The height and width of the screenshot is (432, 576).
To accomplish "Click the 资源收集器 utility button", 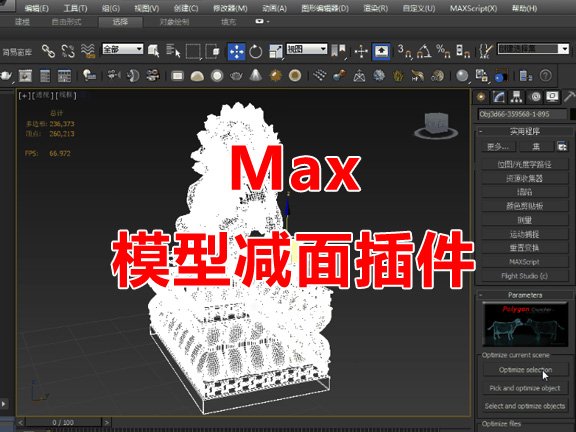I will click(x=524, y=178).
